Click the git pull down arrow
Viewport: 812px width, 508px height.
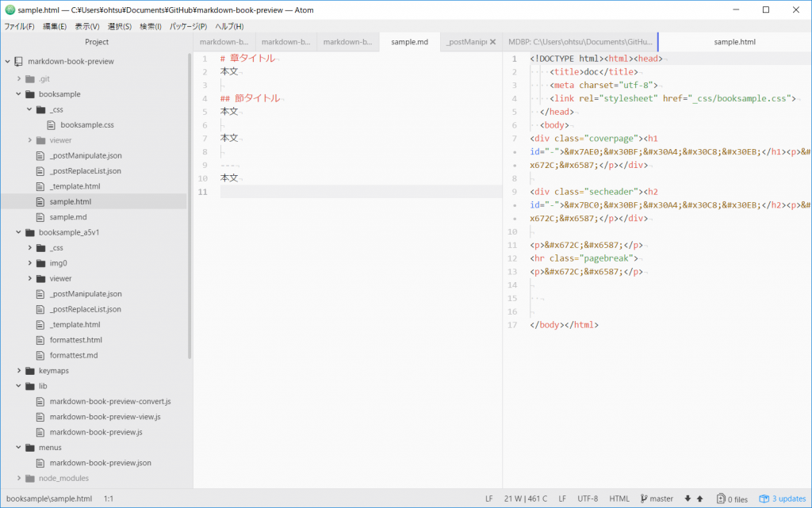pos(688,498)
